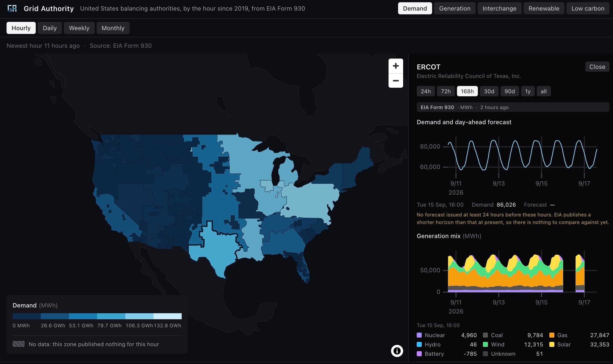This screenshot has height=364, width=613.
Task: Switch to the Interchange tab
Action: 499,8
